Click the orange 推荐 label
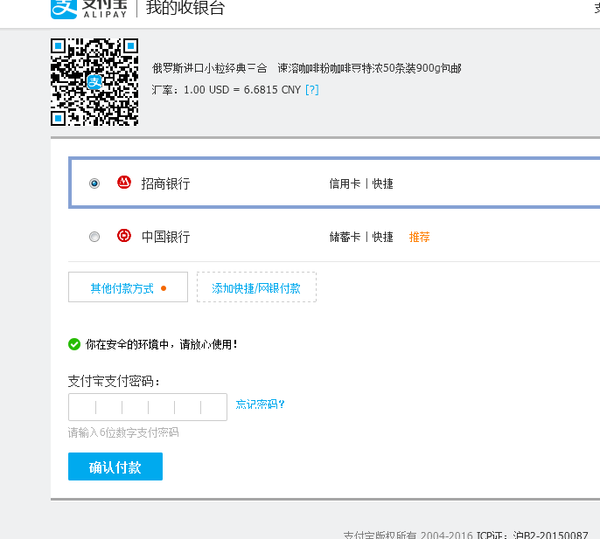Viewport: 600px width, 539px height. pyautogui.click(x=419, y=237)
